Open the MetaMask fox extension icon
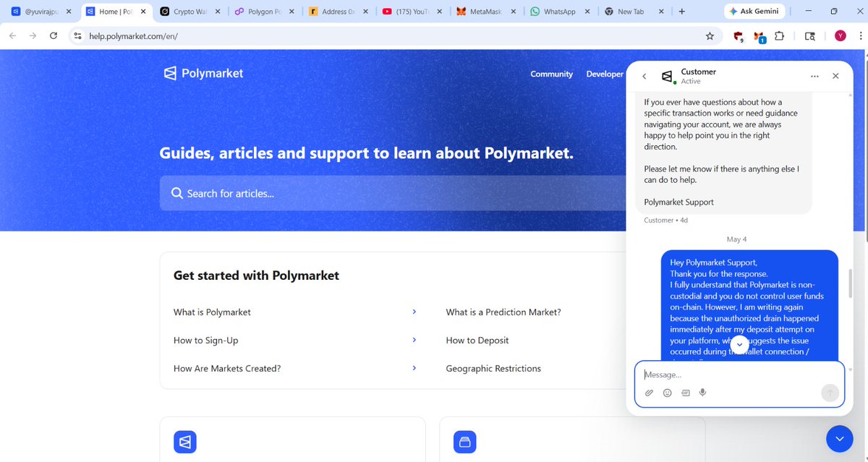This screenshot has height=462, width=868. pos(759,36)
